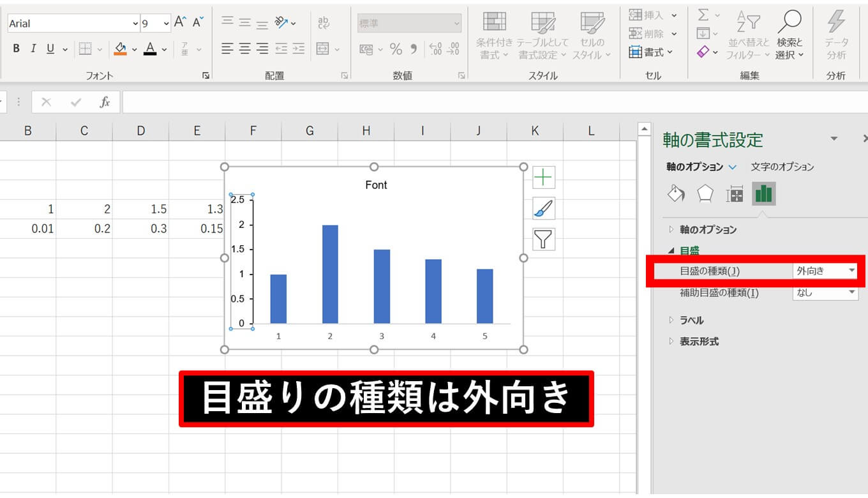Click the wrap text icon
The image size is (868, 498).
point(324,22)
